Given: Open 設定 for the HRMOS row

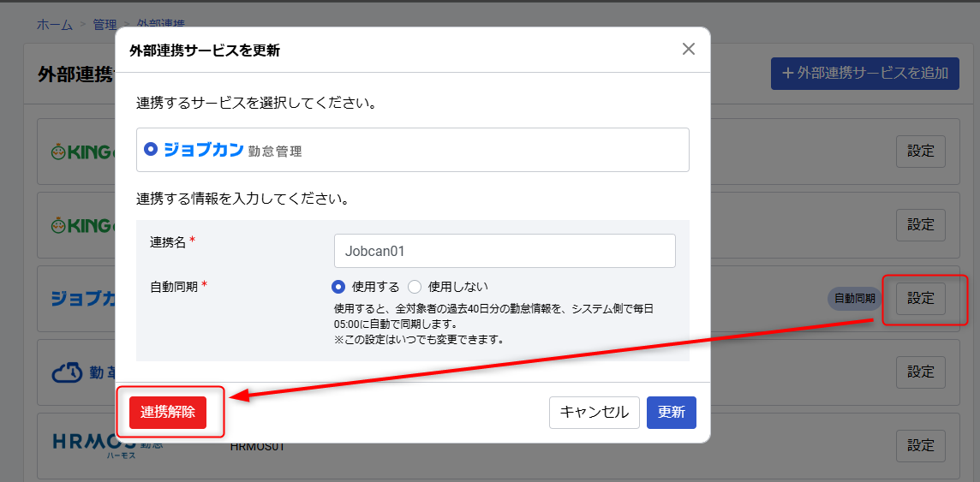Looking at the screenshot, I should tap(921, 446).
